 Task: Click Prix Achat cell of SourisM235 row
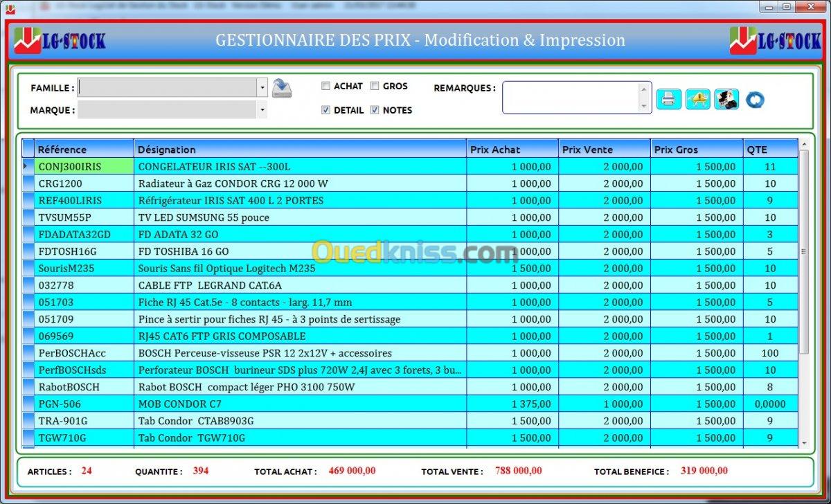(512, 269)
